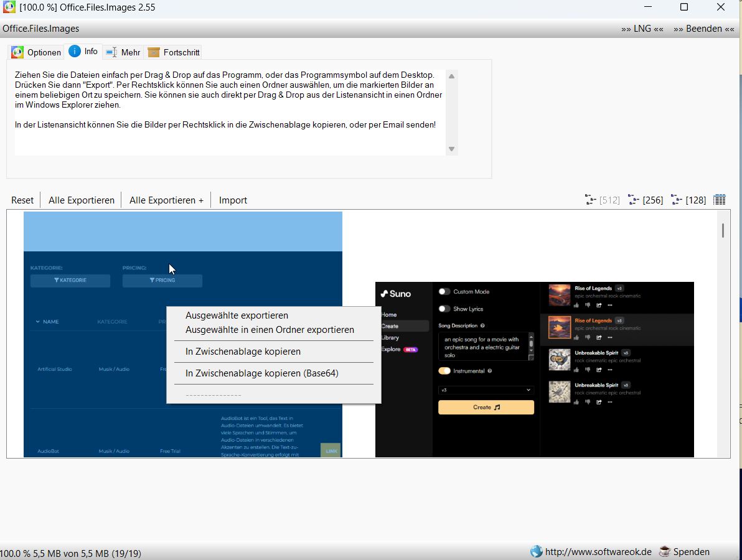This screenshot has width=742, height=560.
Task: Switch to the Fortschritt tab
Action: point(174,52)
